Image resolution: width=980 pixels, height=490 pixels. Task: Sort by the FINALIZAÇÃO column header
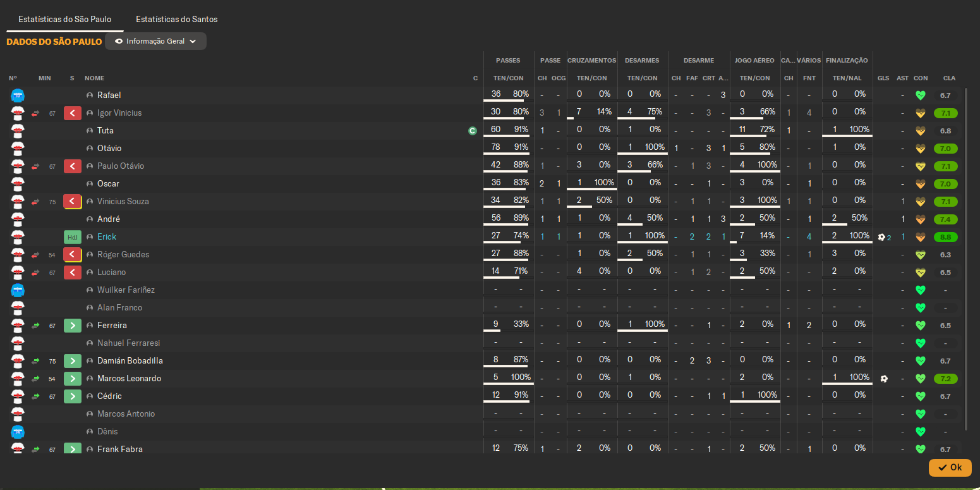point(847,61)
